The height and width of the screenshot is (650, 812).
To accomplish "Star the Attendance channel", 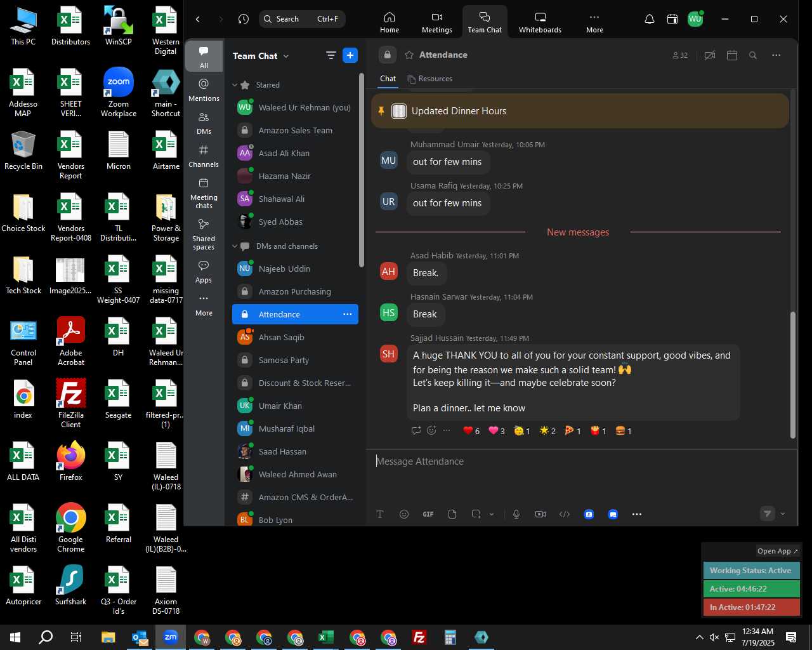I will pos(409,55).
